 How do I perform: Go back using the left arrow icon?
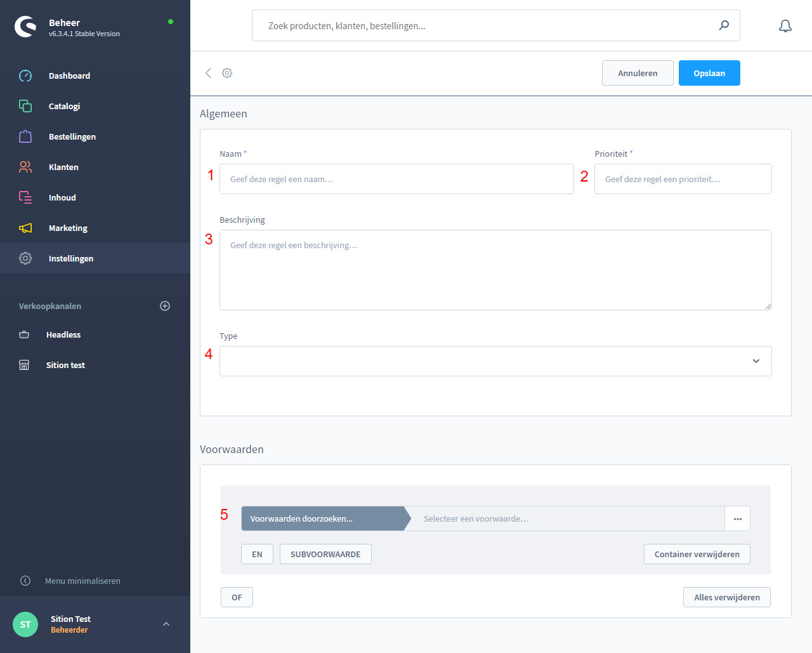[x=208, y=73]
